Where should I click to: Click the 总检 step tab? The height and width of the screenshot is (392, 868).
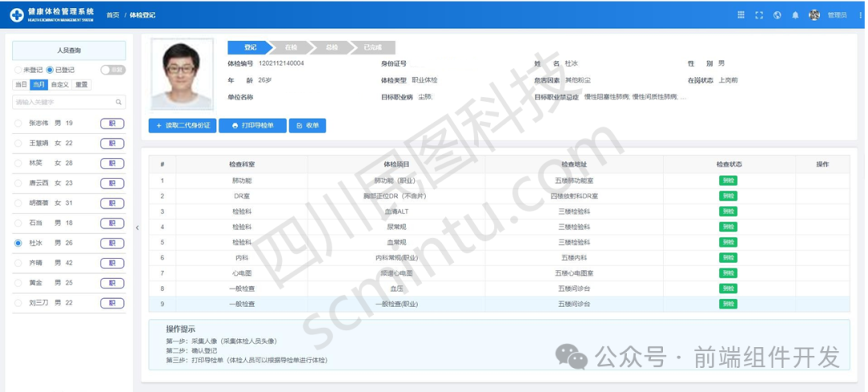coord(331,47)
